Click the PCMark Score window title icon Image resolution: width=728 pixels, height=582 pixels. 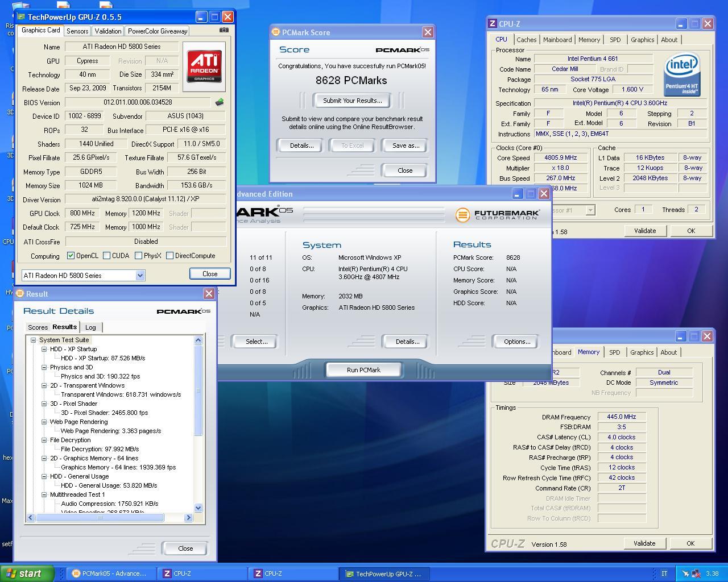click(x=276, y=32)
